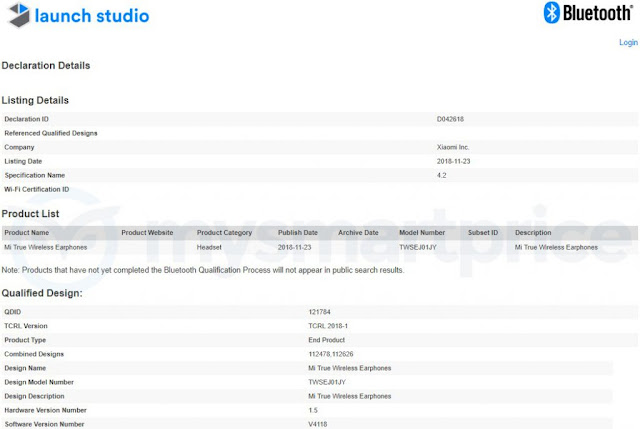Select the TCRL Version value TCRL 2018-1
This screenshot has width=640, height=429.
(x=328, y=326)
